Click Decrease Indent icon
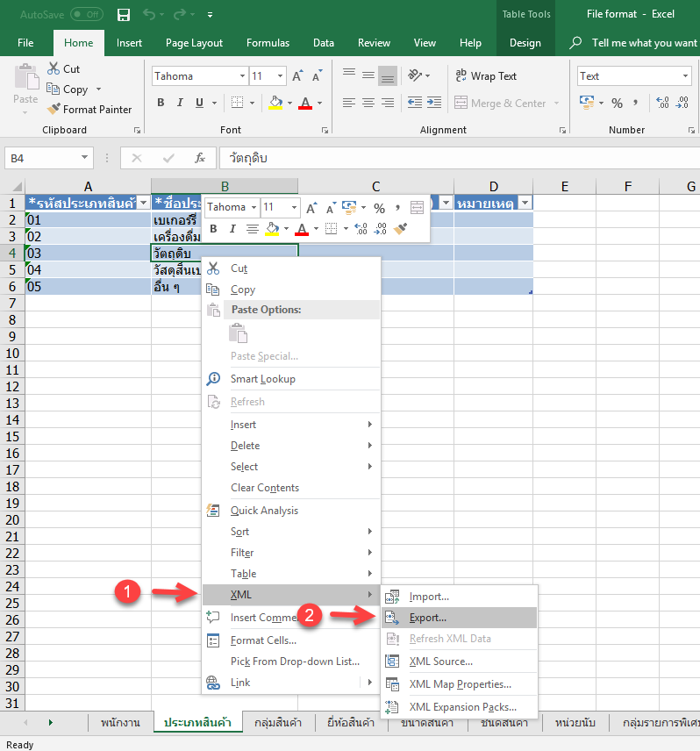Screen dimensions: 700x751 (415, 102)
